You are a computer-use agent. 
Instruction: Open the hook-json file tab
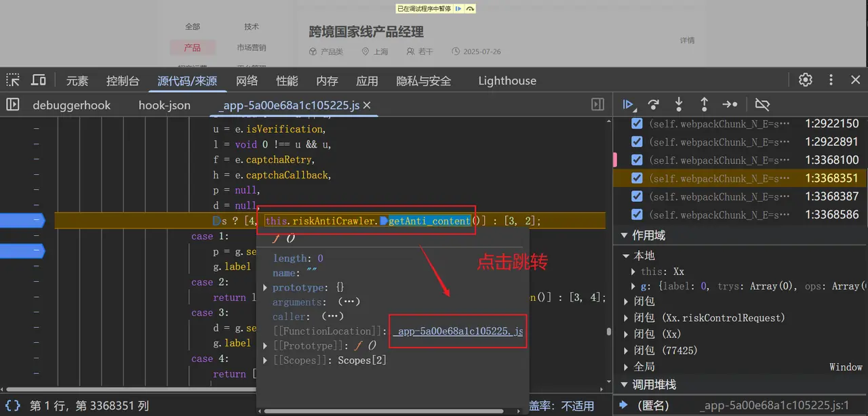point(164,105)
